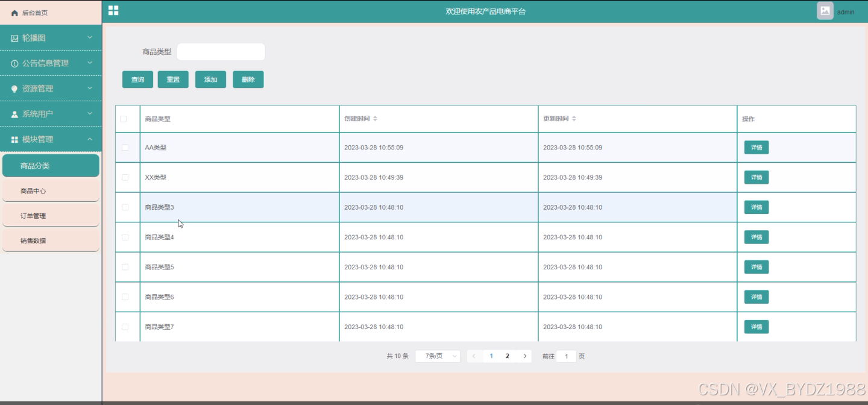Expand the 资源管理 menu chevron
The width and height of the screenshot is (868, 405).
90,88
